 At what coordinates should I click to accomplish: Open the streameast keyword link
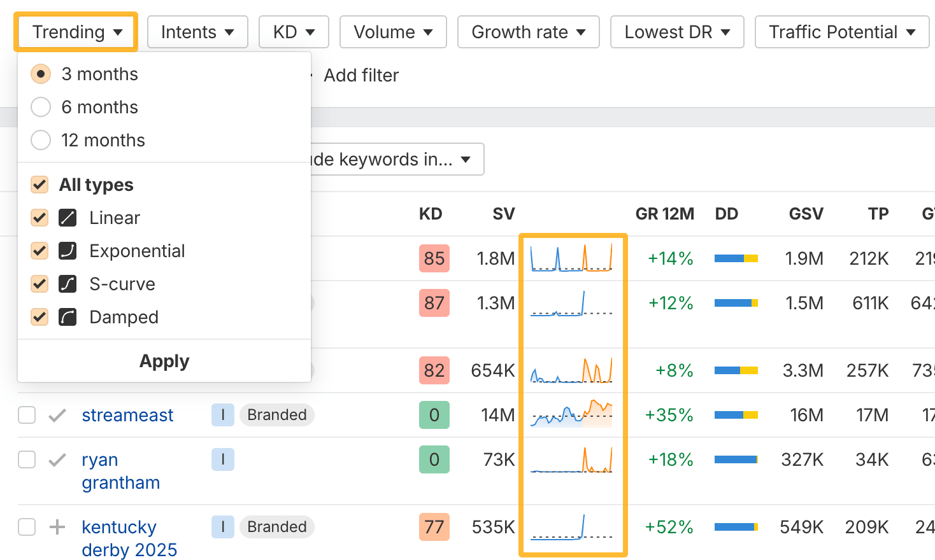point(127,415)
